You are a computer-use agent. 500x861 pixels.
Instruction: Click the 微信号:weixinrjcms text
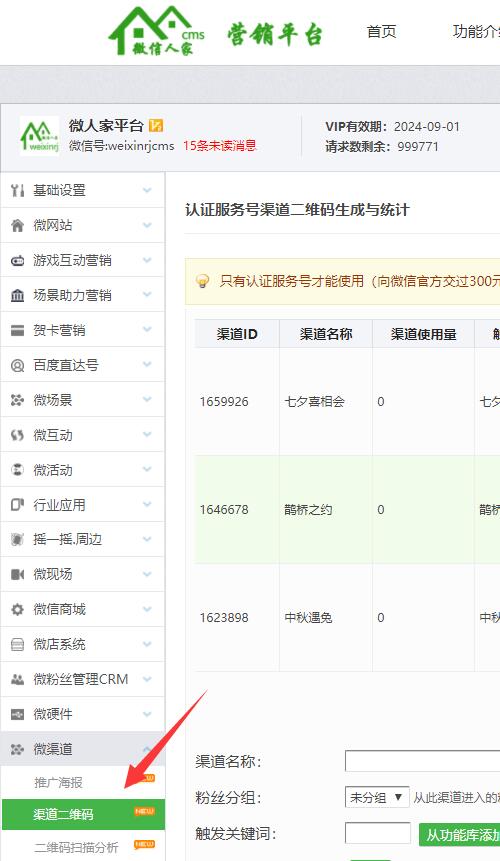pos(121,146)
